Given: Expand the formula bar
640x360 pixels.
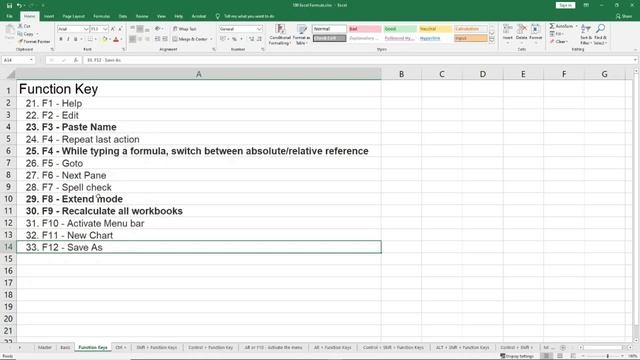Looking at the screenshot, I should coord(635,60).
